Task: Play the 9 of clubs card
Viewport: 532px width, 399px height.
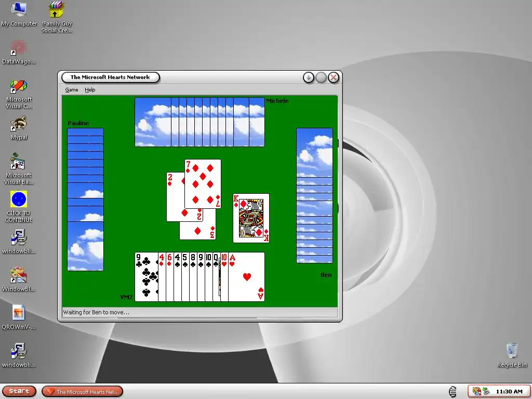Action: (146, 277)
